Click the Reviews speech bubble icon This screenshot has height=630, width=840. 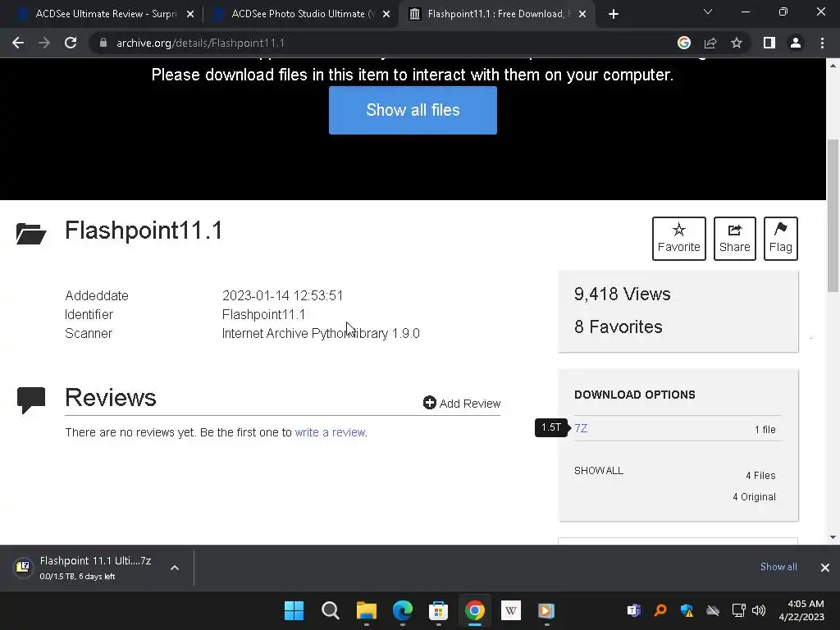tap(31, 399)
